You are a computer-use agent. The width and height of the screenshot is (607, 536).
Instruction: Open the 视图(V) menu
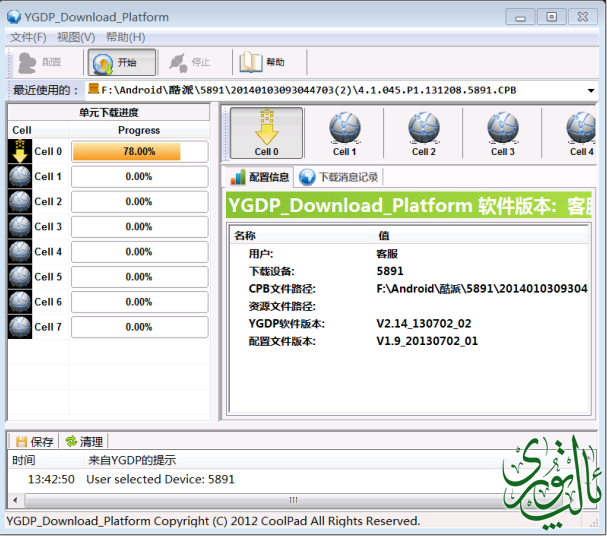pos(76,38)
